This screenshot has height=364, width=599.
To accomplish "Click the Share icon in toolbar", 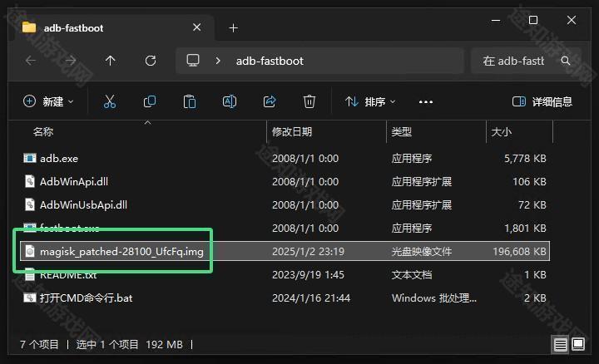I will (270, 102).
